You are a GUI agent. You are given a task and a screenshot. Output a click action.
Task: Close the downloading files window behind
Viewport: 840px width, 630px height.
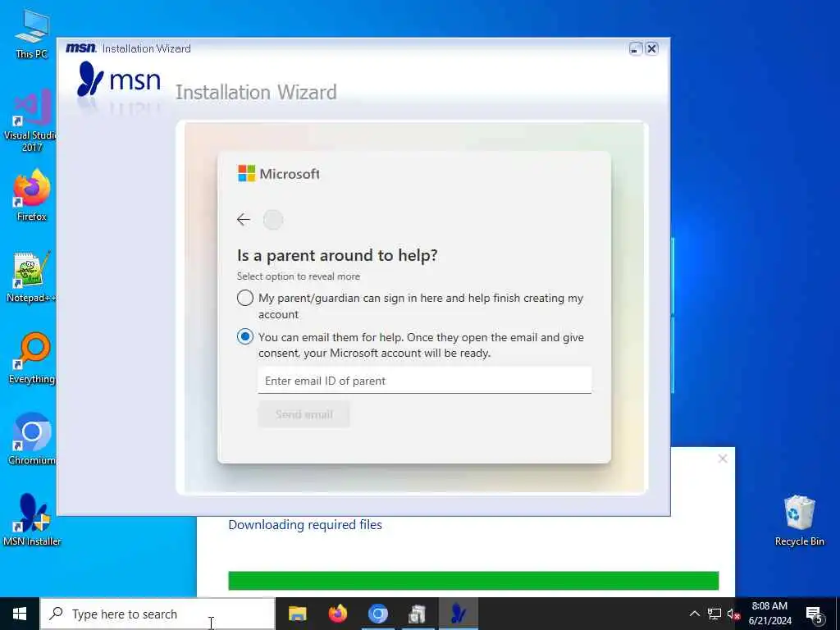723,459
